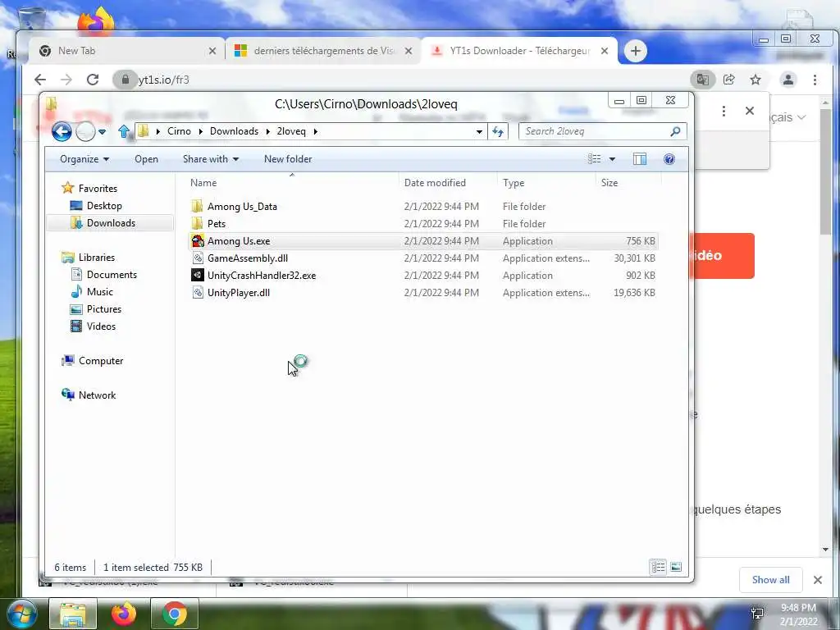Reload the page in Chrome
The height and width of the screenshot is (630, 840).
(93, 80)
